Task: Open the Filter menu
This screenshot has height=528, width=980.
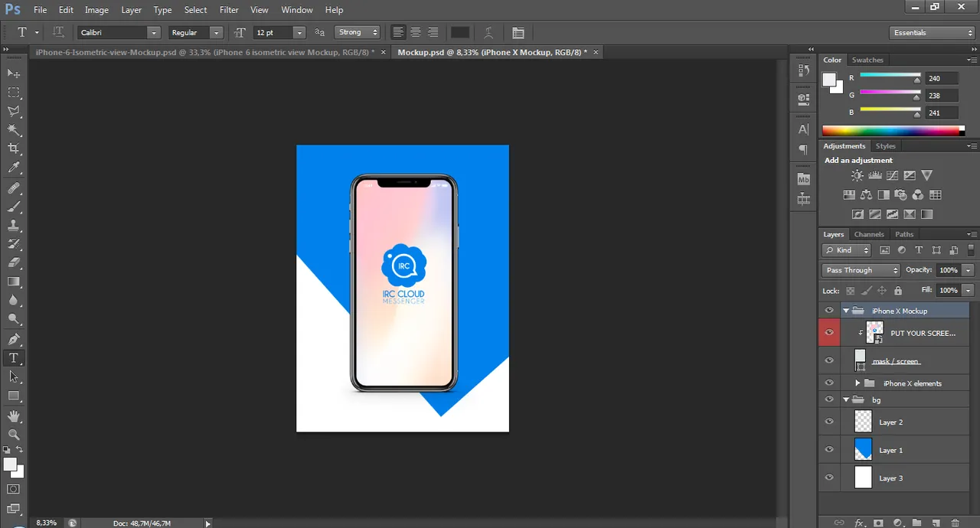Action: [x=229, y=10]
